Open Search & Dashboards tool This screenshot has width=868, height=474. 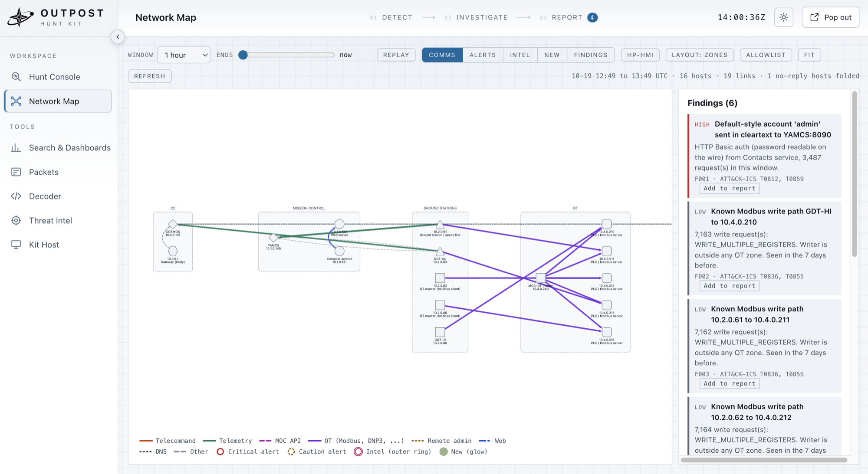58,148
